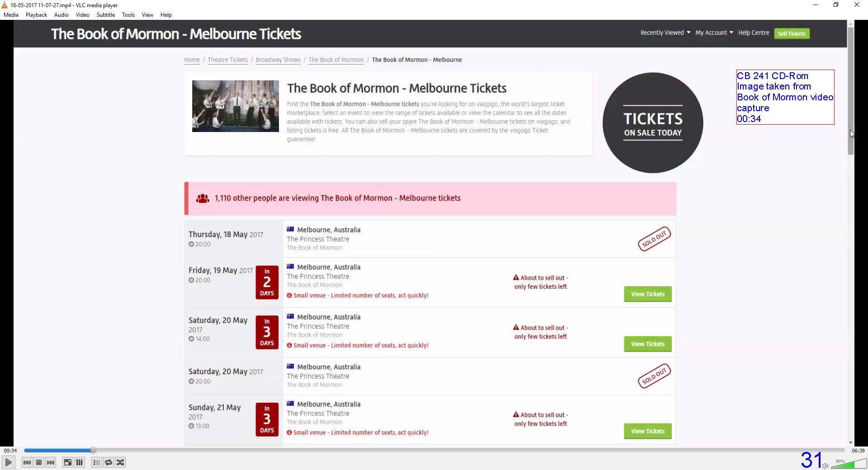868x470 pixels.
Task: Toggle video fullscreen mode icon
Action: click(67, 462)
